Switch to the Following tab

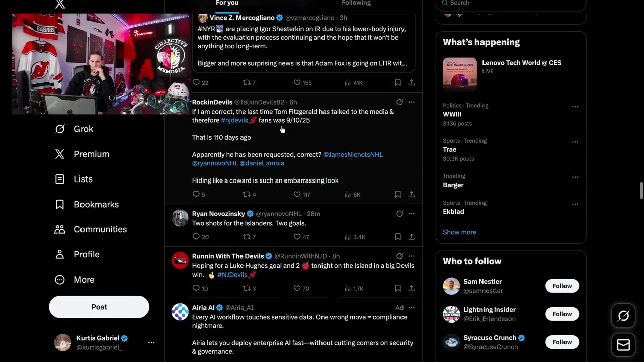(x=356, y=3)
